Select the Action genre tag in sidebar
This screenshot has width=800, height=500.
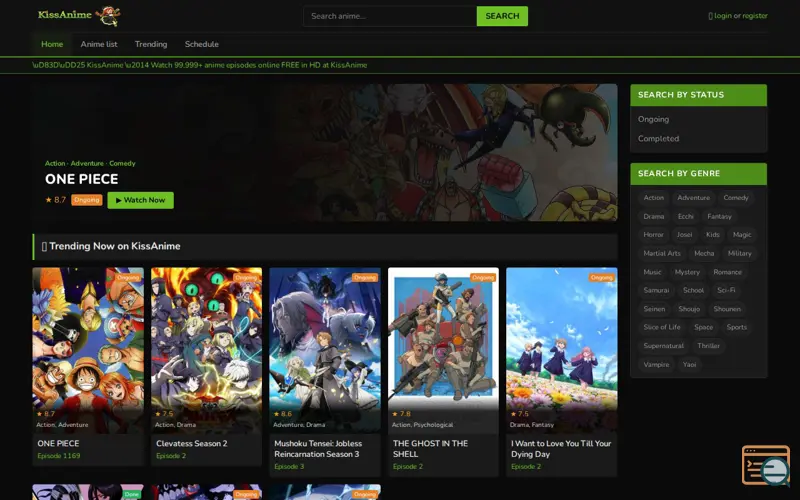click(x=654, y=197)
